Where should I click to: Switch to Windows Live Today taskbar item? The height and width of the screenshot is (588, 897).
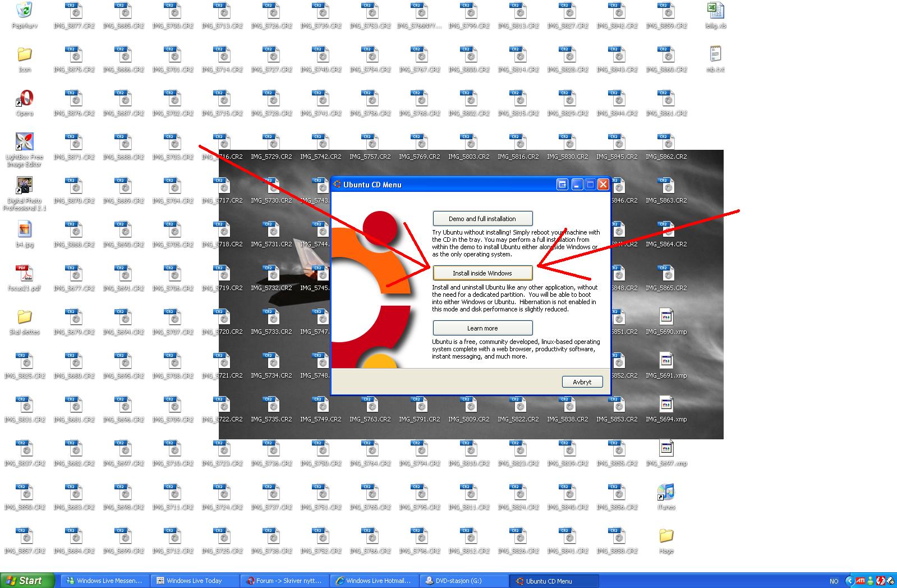[x=195, y=581]
